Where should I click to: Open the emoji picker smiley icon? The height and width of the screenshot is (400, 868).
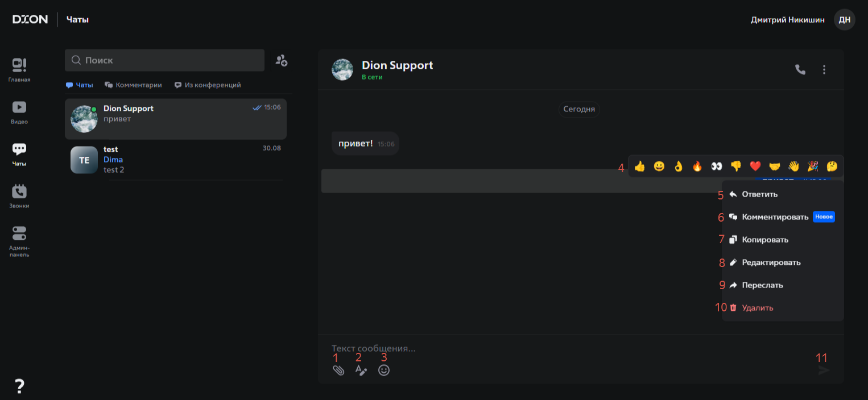(x=384, y=370)
